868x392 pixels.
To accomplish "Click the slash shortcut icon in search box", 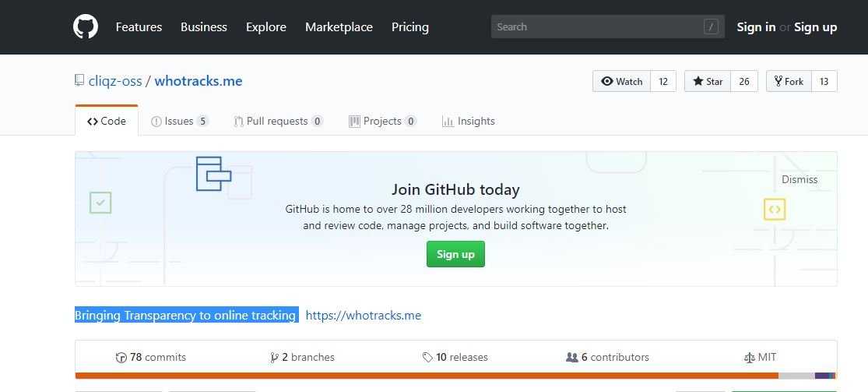I will 712,26.
